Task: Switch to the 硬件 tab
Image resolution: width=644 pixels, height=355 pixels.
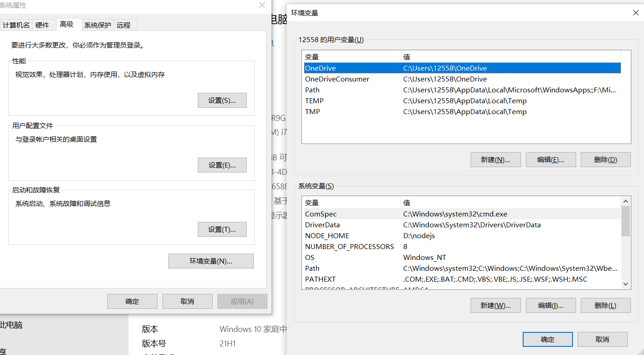Action: coord(42,25)
